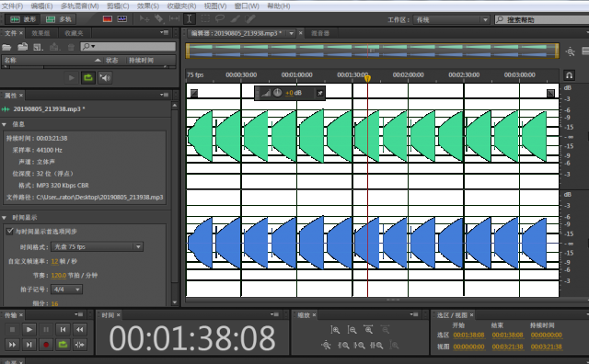Open the workspace 传统 dropdown
The image size is (589, 364).
451,19
